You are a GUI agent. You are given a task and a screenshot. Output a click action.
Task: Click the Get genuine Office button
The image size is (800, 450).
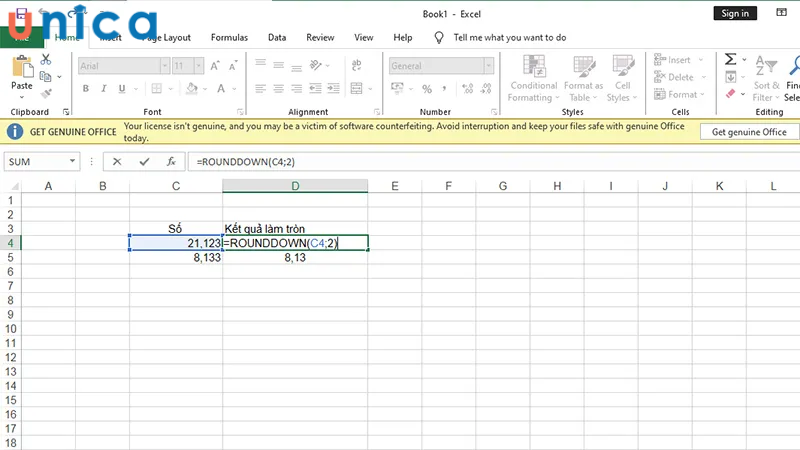749,132
